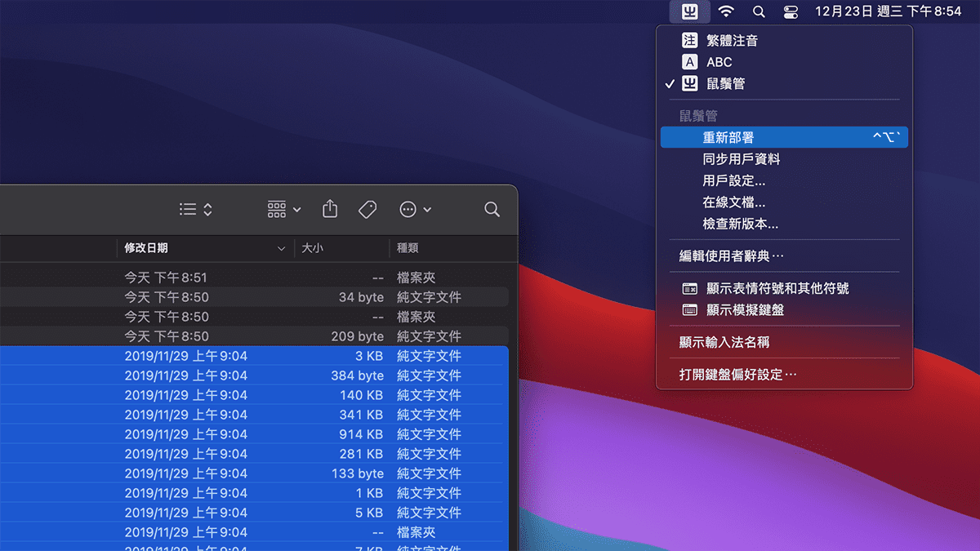980x551 pixels.
Task: Select the checked 鼠鬚管 input source
Action: (x=725, y=84)
